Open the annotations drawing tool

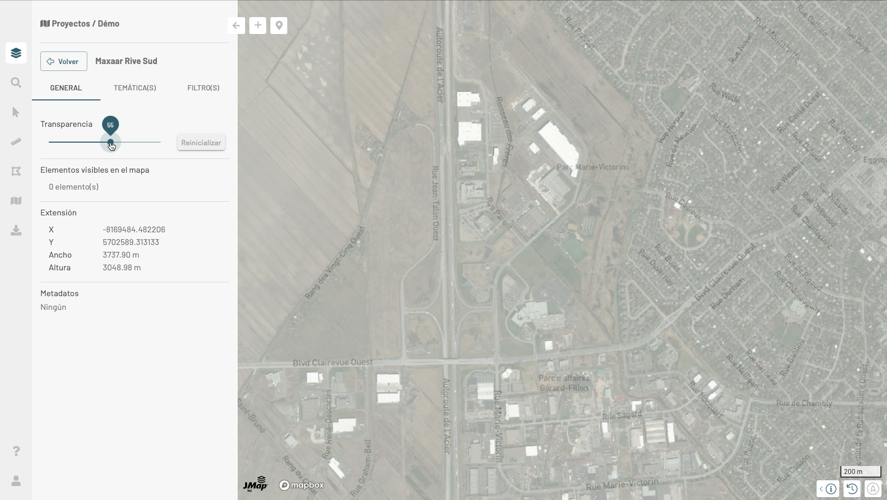pyautogui.click(x=16, y=171)
